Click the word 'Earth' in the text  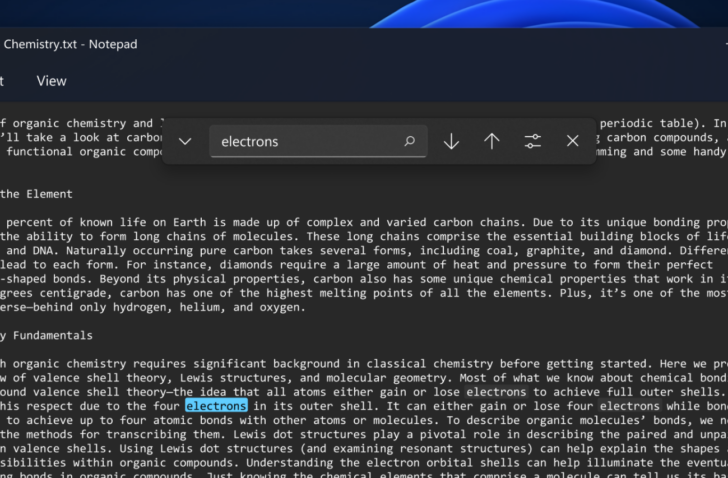click(x=190, y=222)
